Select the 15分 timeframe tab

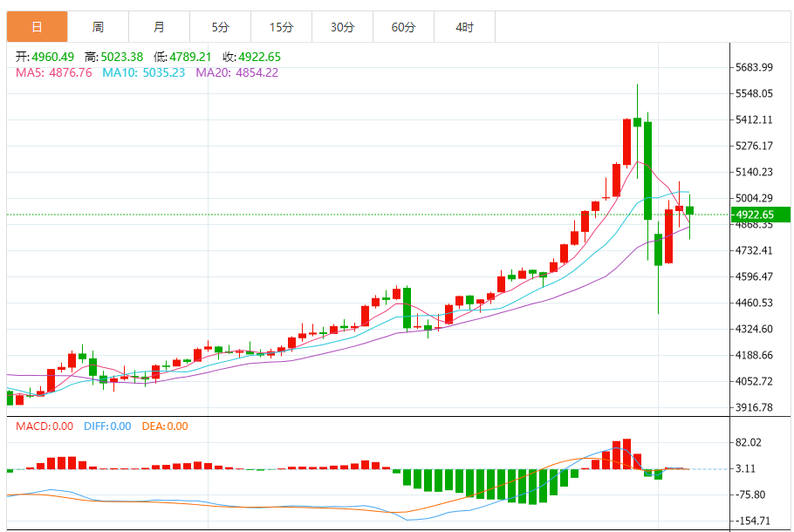click(x=281, y=27)
